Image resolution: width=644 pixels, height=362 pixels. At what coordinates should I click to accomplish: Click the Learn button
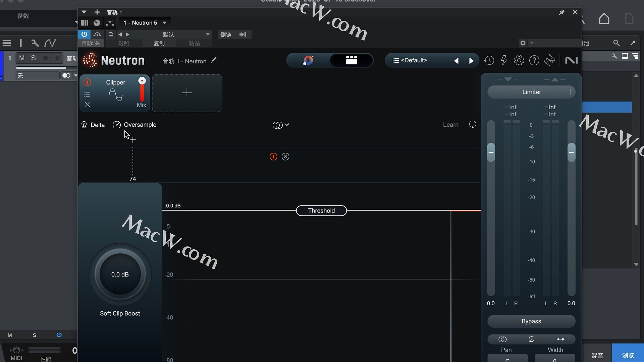pyautogui.click(x=450, y=125)
